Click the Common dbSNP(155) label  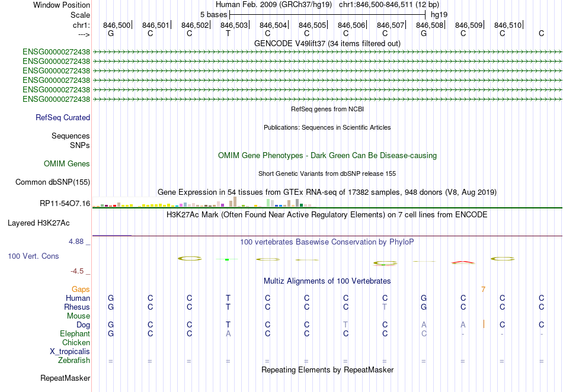(x=53, y=182)
